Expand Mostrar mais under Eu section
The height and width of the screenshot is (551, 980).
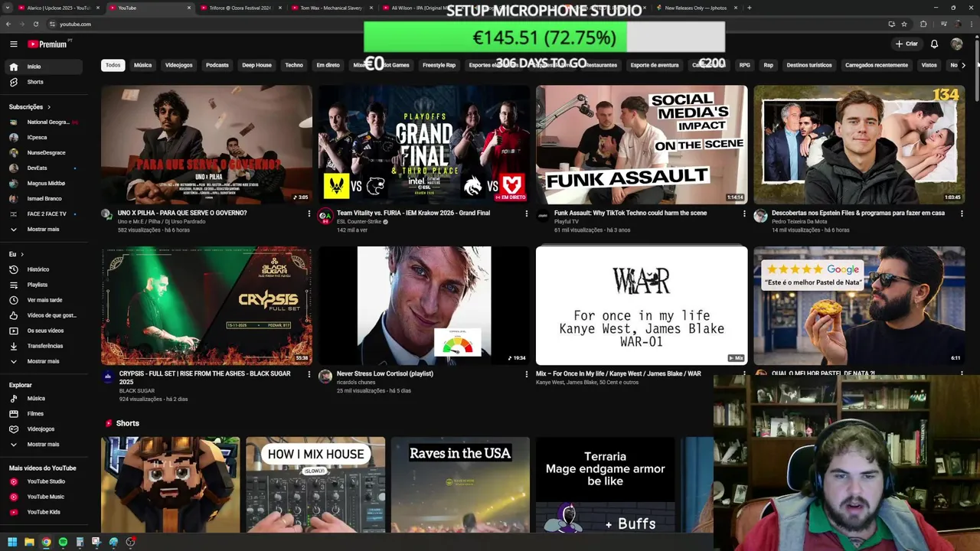point(42,361)
